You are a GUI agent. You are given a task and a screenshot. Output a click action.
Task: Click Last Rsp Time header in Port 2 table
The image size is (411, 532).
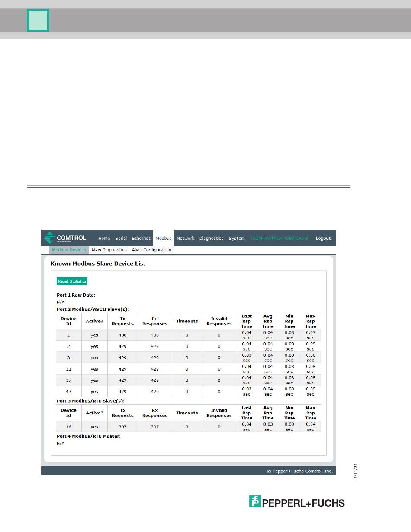tap(247, 321)
